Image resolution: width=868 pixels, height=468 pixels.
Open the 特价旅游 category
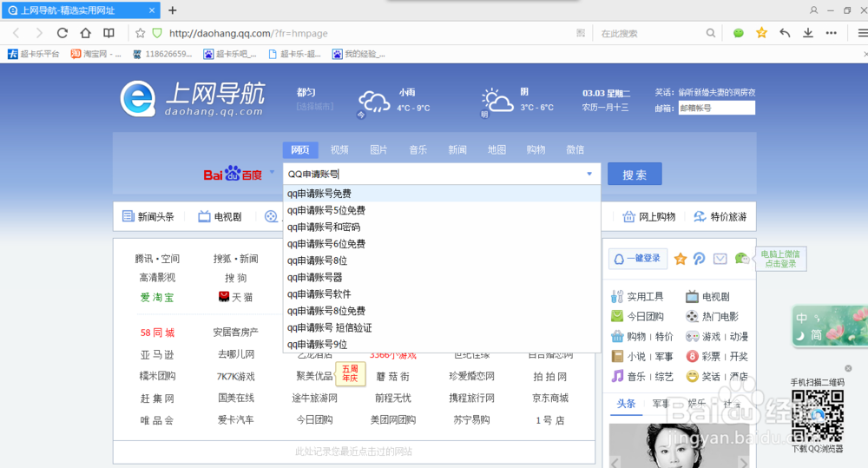coord(720,216)
